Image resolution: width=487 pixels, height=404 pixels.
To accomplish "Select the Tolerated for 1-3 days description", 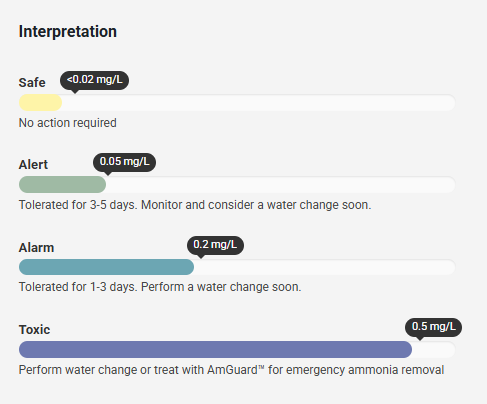I will (x=160, y=287).
